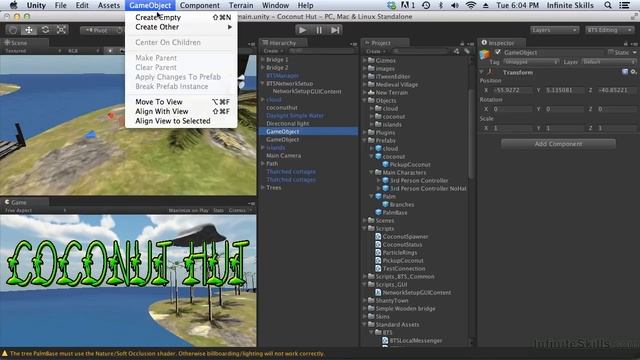Viewport: 640px width, 360px height.
Task: Open Create Other submenu
Action: (181, 27)
